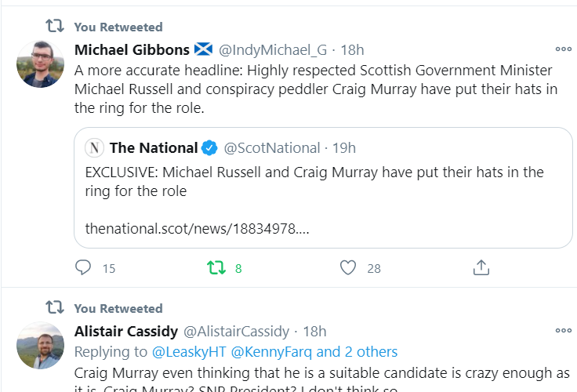
Task: Open @IndyMichael_G handle
Action: [272, 49]
